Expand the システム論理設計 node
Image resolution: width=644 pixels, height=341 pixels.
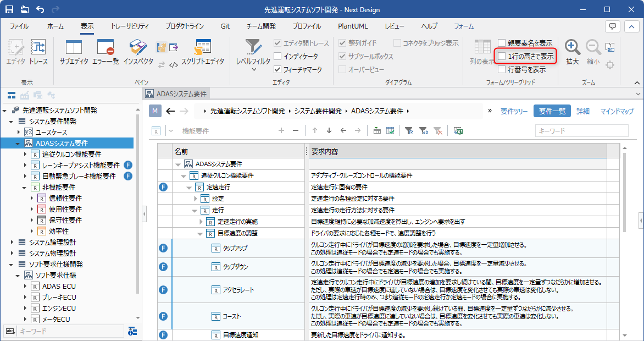pyautogui.click(x=12, y=242)
